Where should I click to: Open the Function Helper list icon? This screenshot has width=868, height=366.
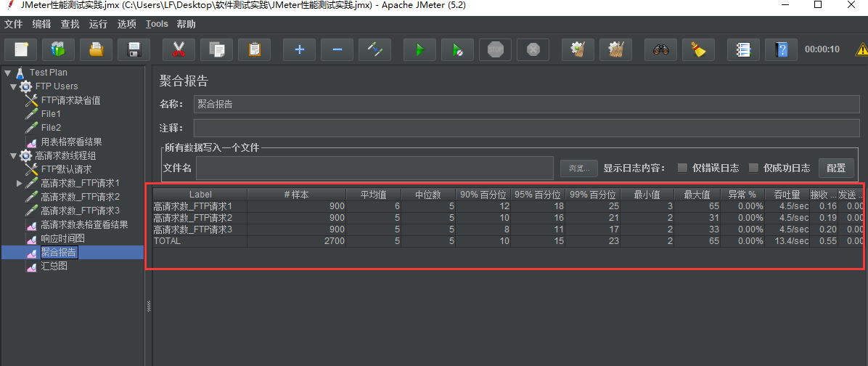point(743,49)
